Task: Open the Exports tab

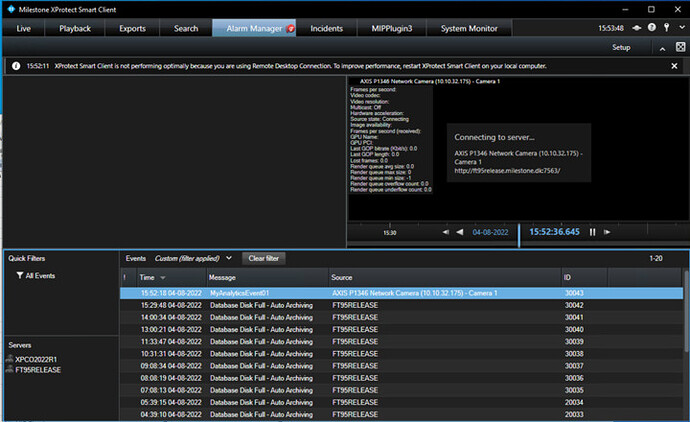Action: coord(132,29)
